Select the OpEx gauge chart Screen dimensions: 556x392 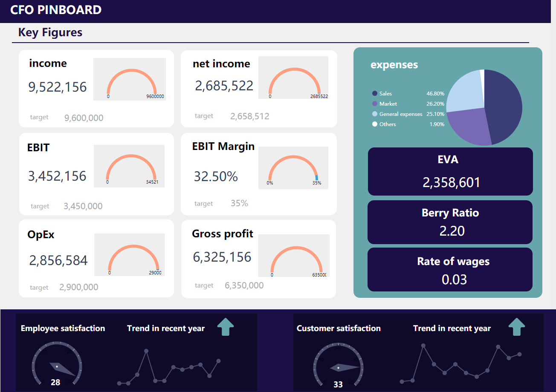coord(130,255)
